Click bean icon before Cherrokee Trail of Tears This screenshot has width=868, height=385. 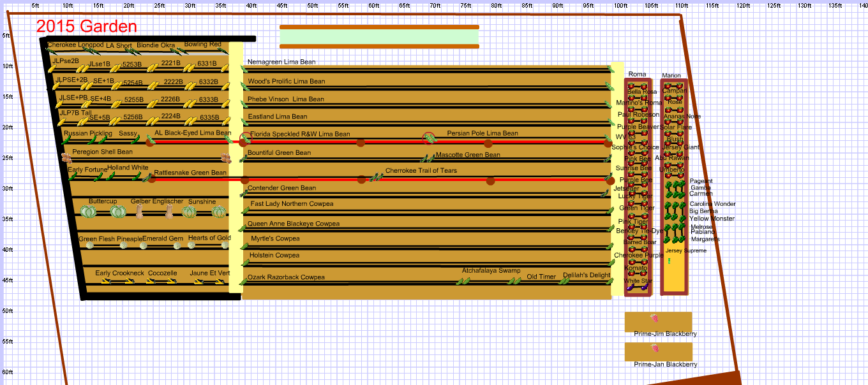[377, 177]
